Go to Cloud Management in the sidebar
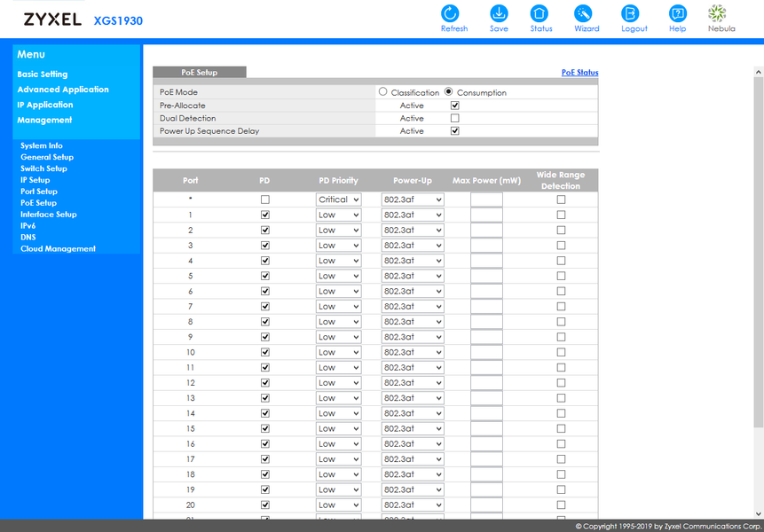 coord(58,249)
